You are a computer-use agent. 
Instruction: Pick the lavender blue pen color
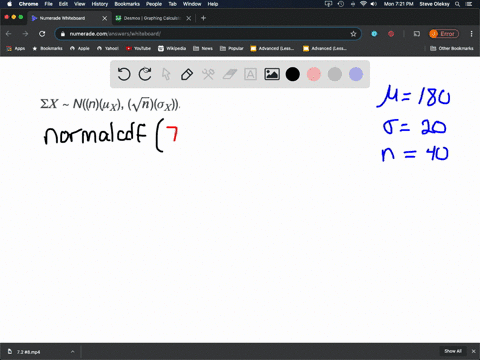click(356, 74)
